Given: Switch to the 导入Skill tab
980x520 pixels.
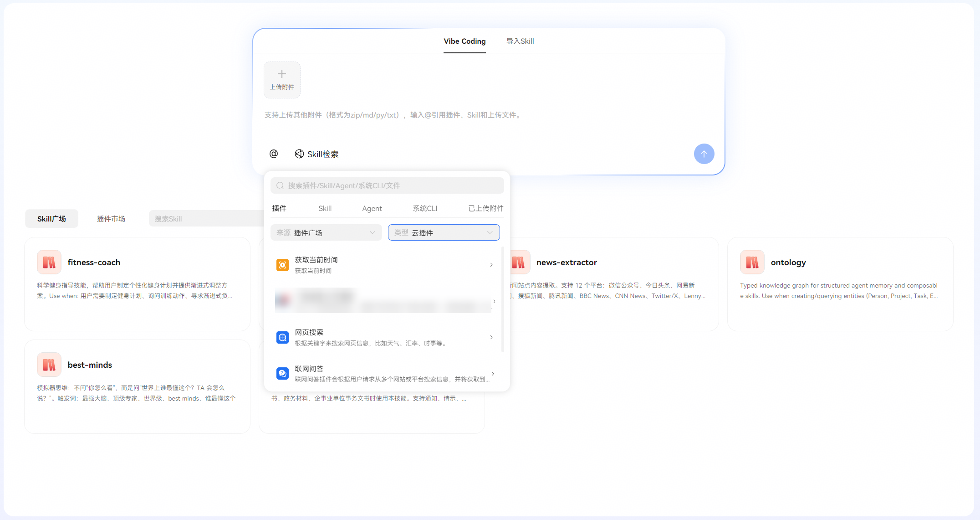Looking at the screenshot, I should pos(520,41).
